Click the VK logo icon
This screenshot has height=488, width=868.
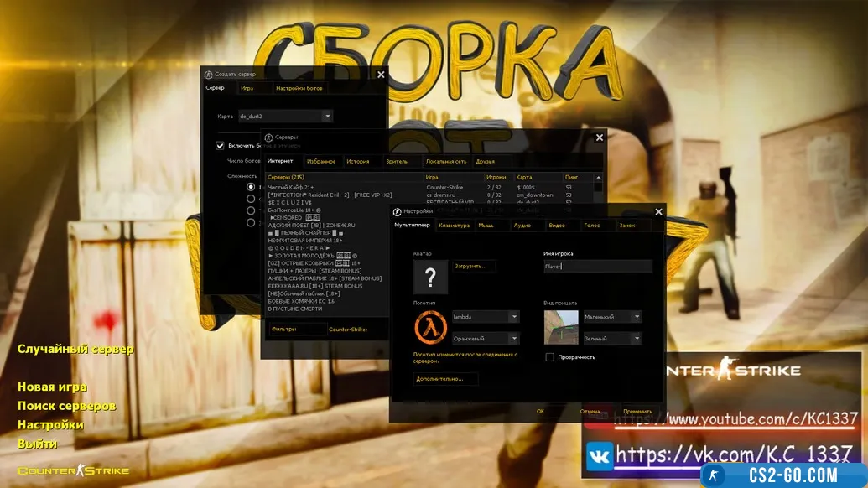click(x=599, y=454)
